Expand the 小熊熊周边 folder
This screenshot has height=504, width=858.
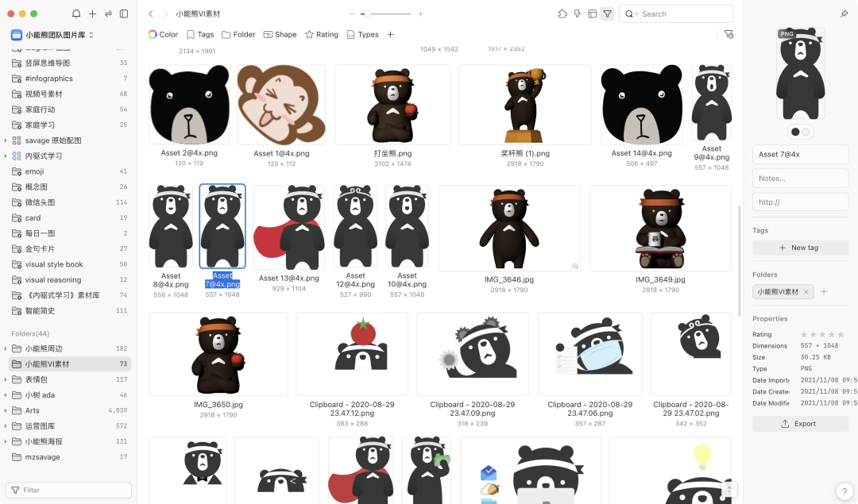(x=6, y=348)
